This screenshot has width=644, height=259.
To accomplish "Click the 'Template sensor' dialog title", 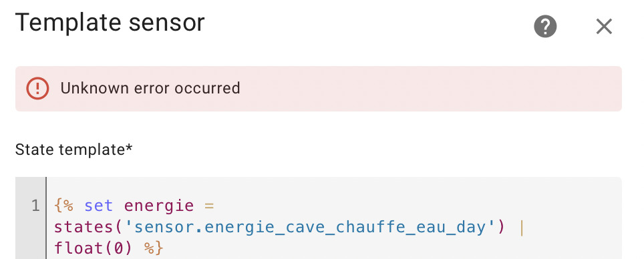I will click(x=110, y=22).
